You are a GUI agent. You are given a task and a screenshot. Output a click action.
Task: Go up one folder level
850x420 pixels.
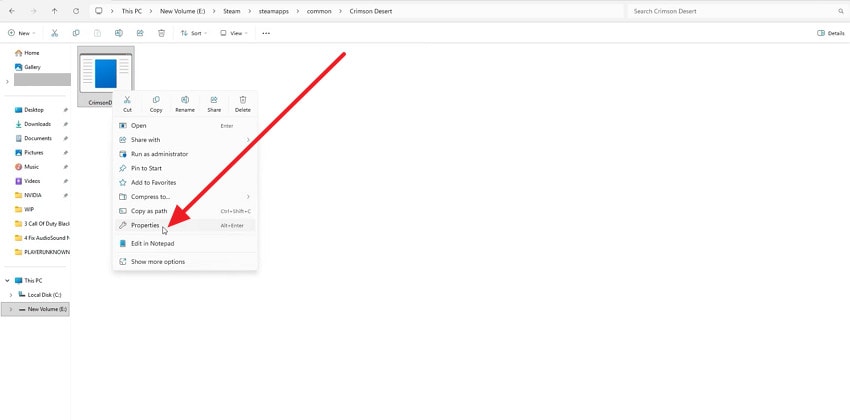54,11
